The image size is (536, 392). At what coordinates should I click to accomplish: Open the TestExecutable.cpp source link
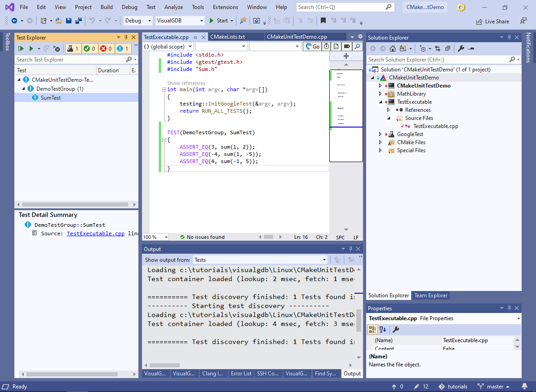[x=96, y=233]
